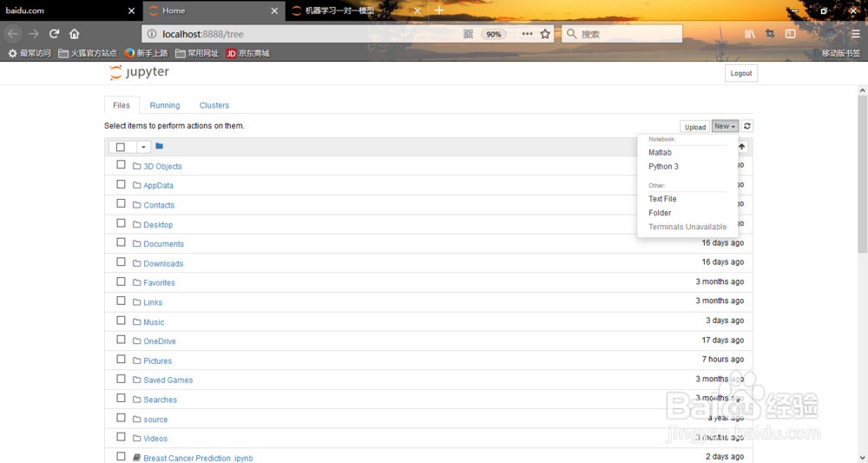Screen dimensions: 868x463
Task: Reload the page with browser refresh icon
Action: tap(54, 34)
